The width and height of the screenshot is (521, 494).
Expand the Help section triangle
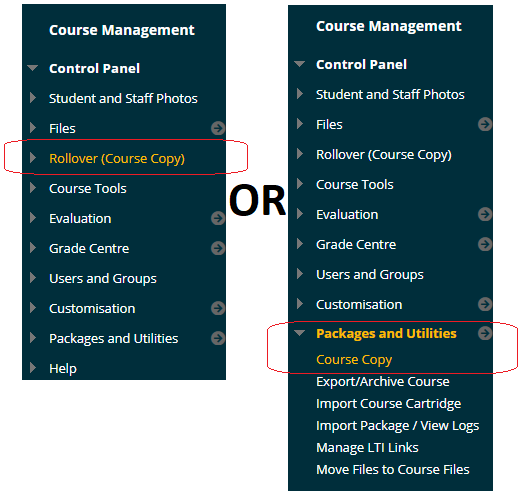click(33, 368)
